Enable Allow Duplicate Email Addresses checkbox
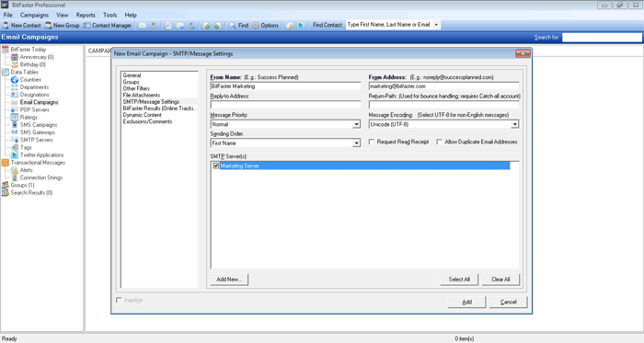 pos(439,142)
